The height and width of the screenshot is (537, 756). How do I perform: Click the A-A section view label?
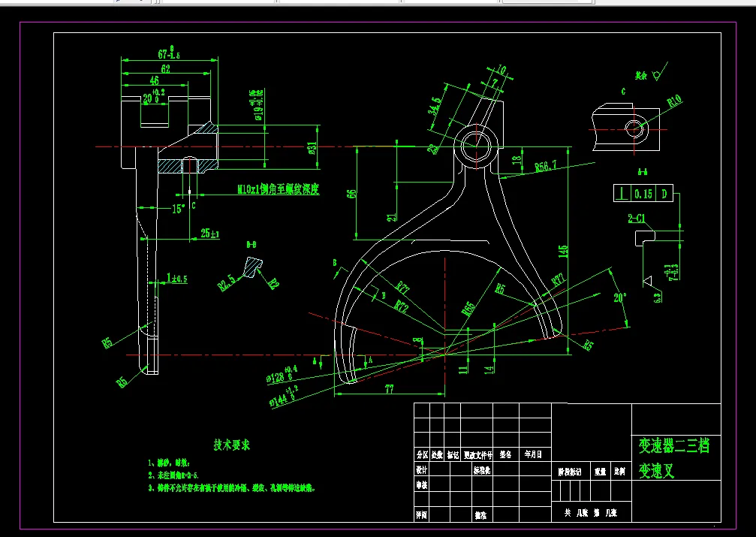(x=642, y=172)
